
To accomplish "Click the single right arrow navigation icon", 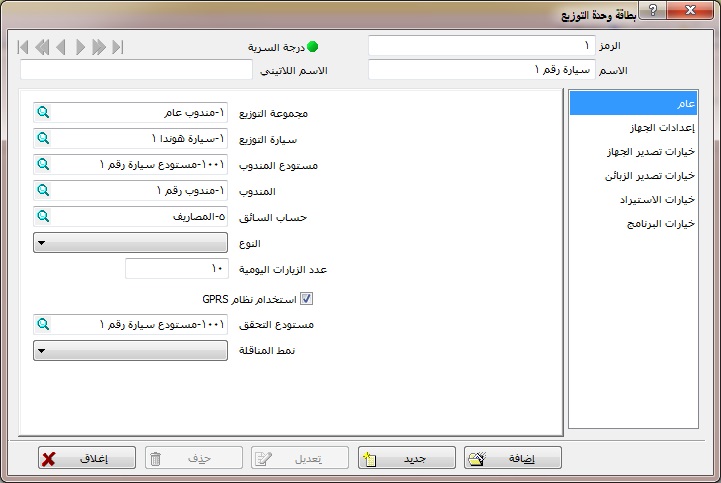I will (80, 47).
